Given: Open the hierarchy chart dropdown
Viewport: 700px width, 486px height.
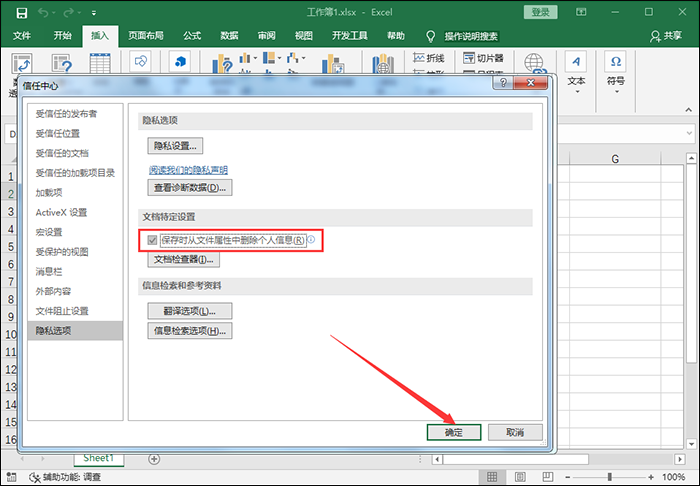Looking at the screenshot, I should tap(279, 58).
